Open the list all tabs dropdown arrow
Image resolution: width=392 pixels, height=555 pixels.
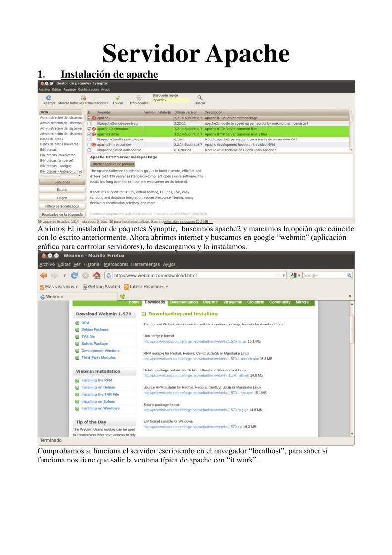(x=350, y=297)
